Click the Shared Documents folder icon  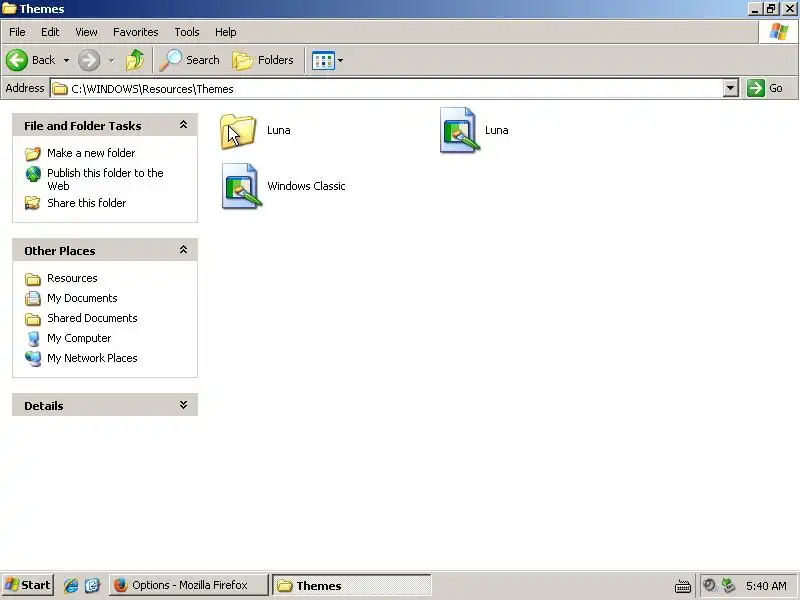[33, 319]
